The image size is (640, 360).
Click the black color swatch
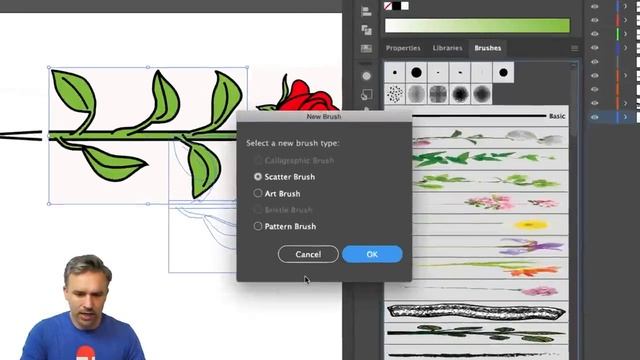(396, 6)
